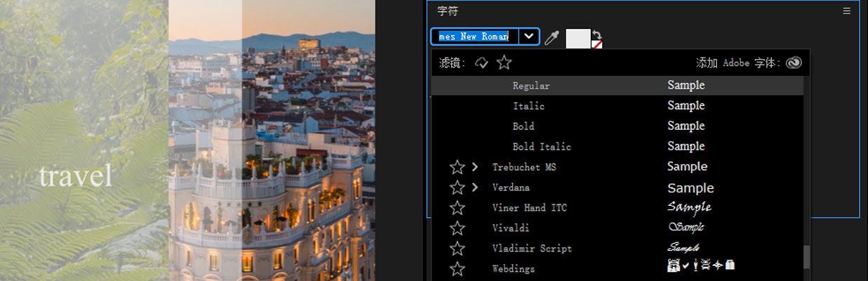The width and height of the screenshot is (868, 281).
Task: Favorite the Trebuchet MS font star
Action: coord(458,167)
